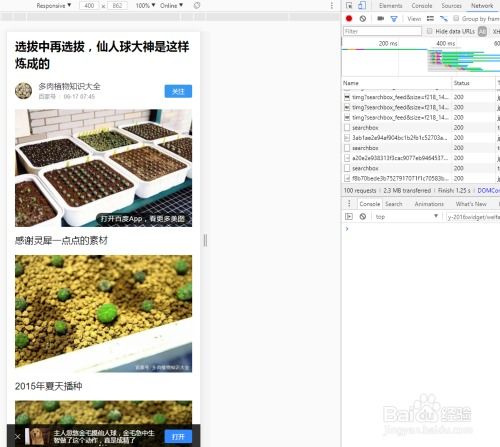Select the large request rows view icon
The width and height of the screenshot is (500, 447).
click(x=430, y=19)
